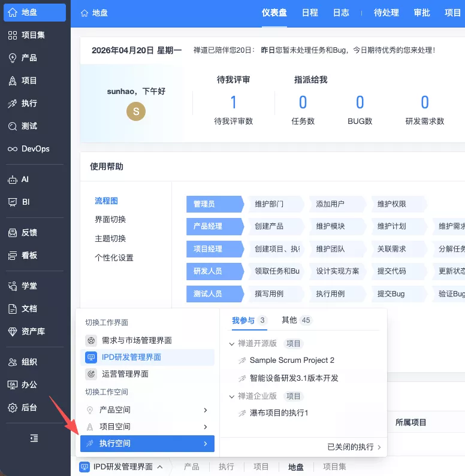Select 界面切换 help section
465x476 pixels.
110,220
